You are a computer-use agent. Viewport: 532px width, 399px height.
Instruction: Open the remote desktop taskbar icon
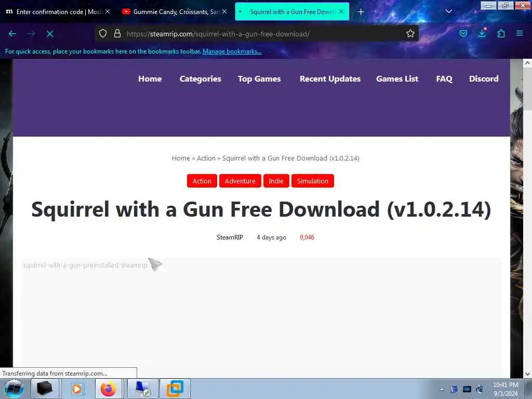click(x=143, y=389)
